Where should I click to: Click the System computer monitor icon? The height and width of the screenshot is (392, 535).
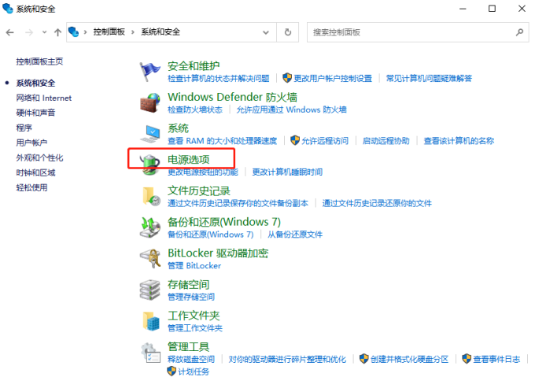point(149,134)
